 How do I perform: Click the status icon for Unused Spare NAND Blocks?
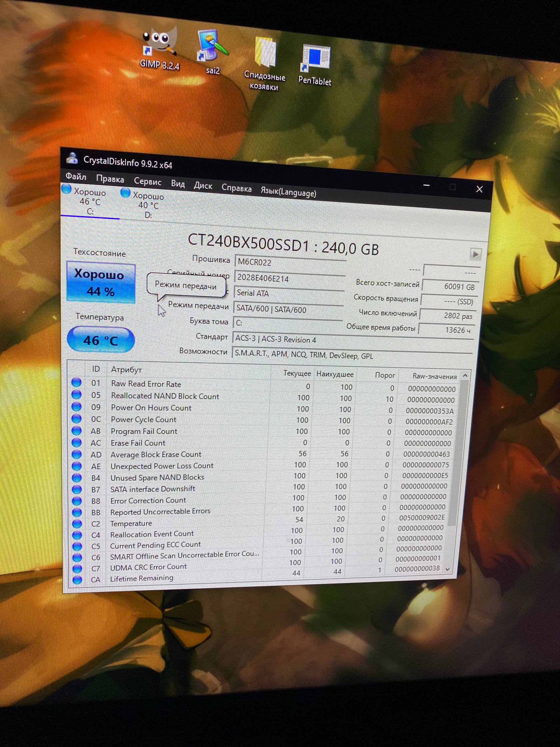point(77,478)
